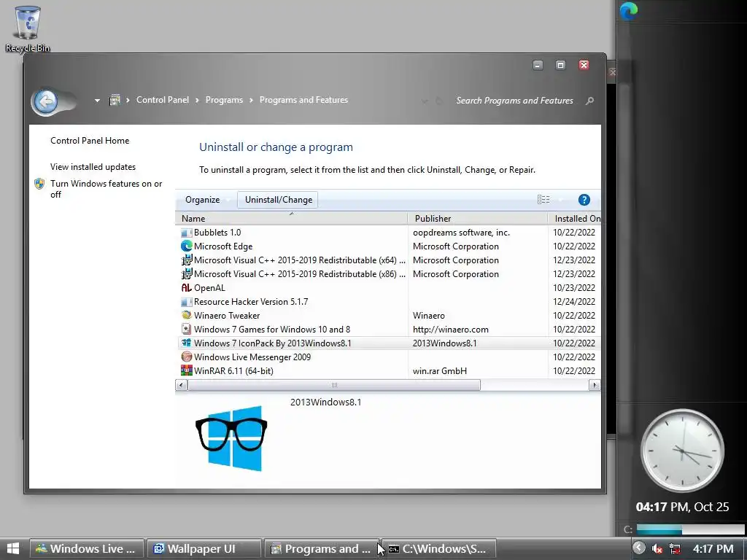
Task: Click the network tray icon
Action: click(x=675, y=548)
